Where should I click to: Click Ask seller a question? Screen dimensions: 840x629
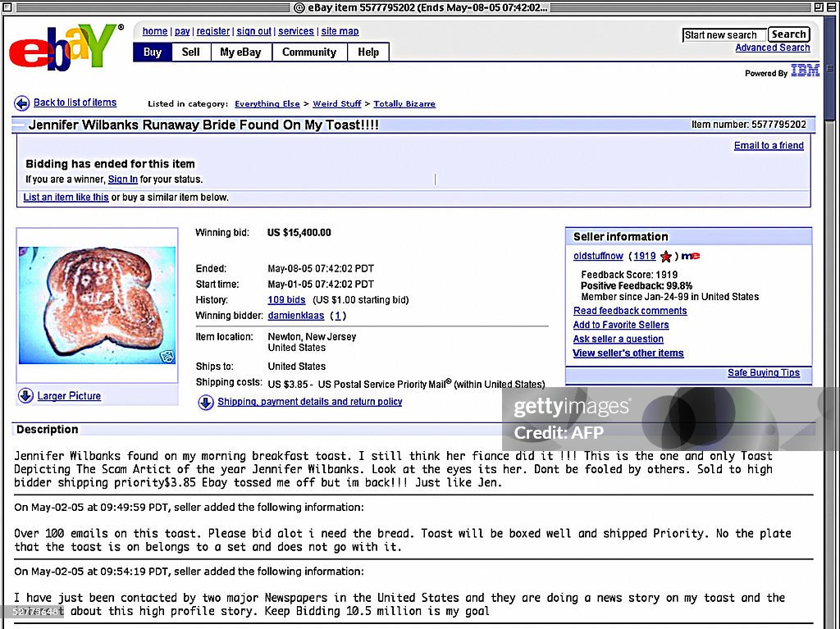[x=619, y=340]
